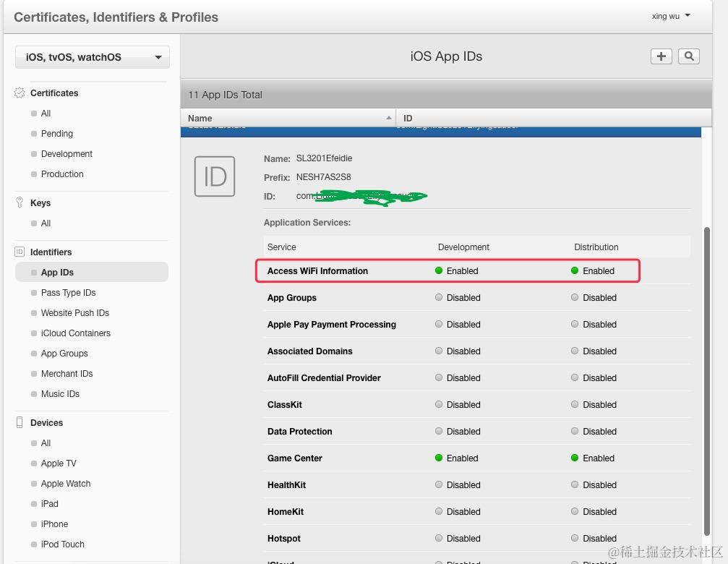Click Access WiFi Information service name
The image size is (728, 564).
317,270
